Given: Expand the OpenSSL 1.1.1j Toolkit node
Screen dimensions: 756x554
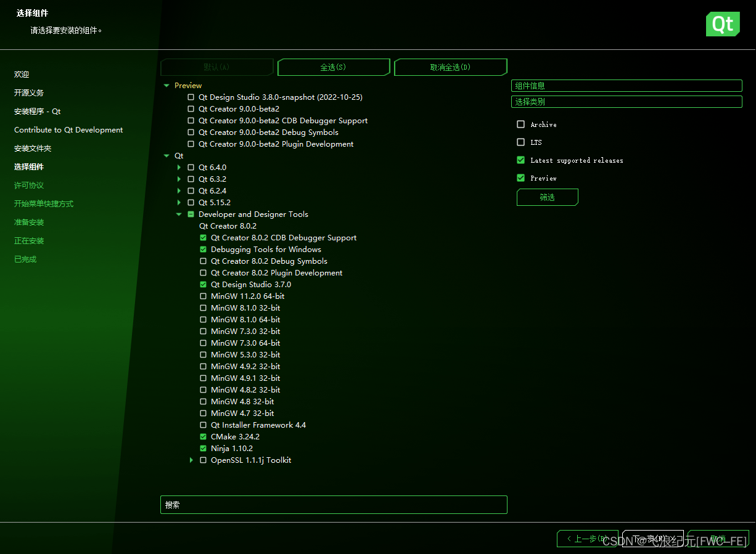Looking at the screenshot, I should (x=191, y=460).
